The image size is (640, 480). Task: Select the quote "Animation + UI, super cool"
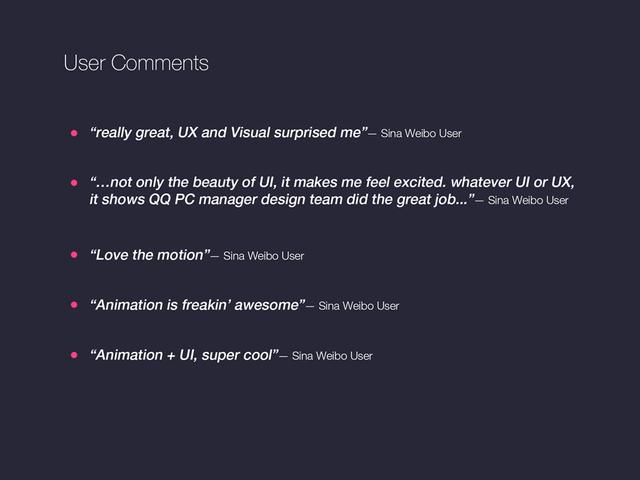tap(184, 355)
